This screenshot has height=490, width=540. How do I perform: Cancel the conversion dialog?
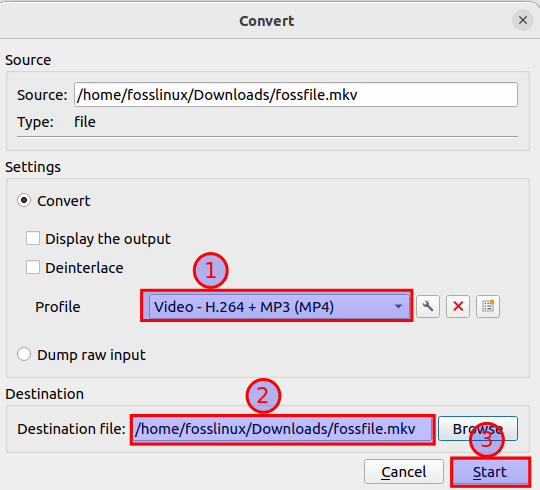point(404,472)
